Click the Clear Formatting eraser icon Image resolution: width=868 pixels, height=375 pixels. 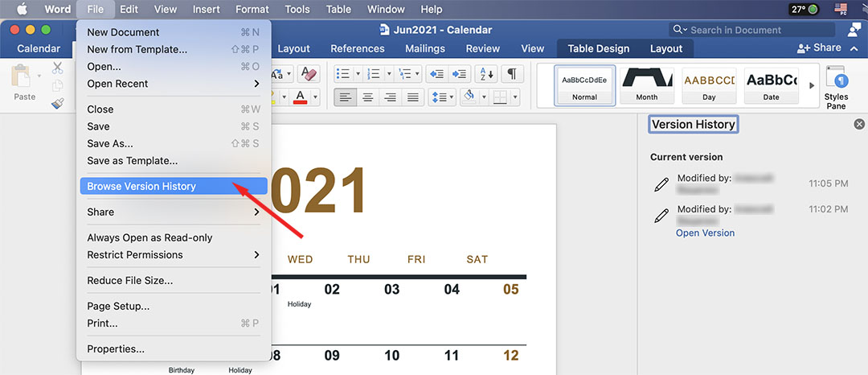[x=309, y=74]
